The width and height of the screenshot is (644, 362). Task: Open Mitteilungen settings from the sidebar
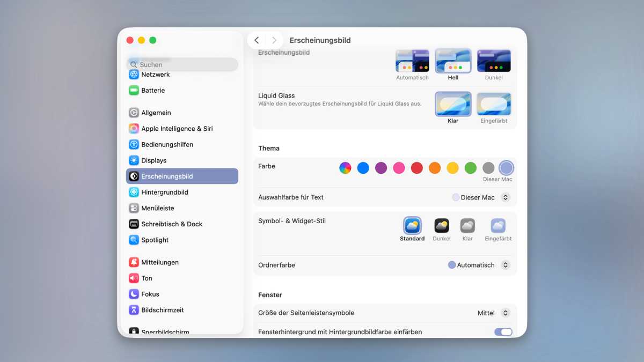(159, 262)
